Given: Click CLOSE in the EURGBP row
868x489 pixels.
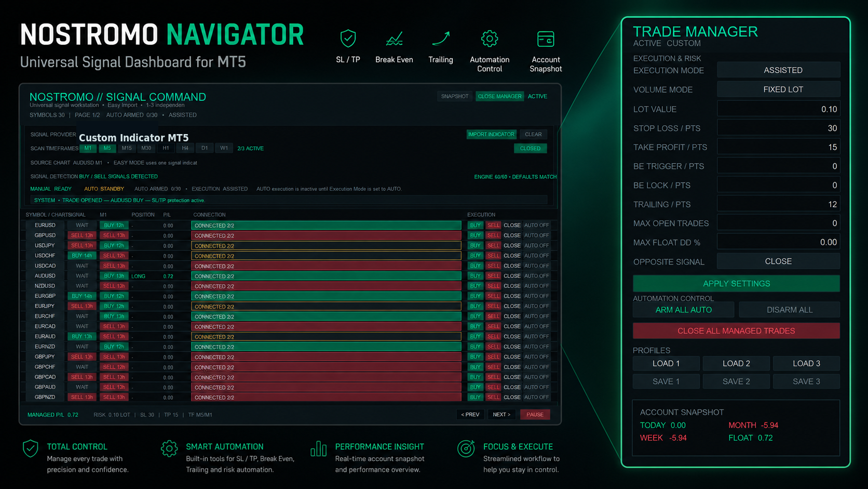Looking at the screenshot, I should [512, 296].
